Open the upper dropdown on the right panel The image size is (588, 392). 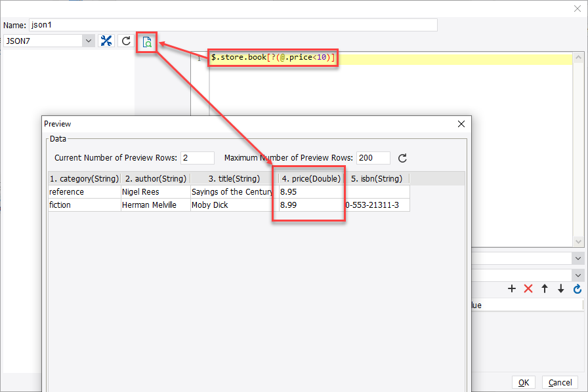(577, 258)
